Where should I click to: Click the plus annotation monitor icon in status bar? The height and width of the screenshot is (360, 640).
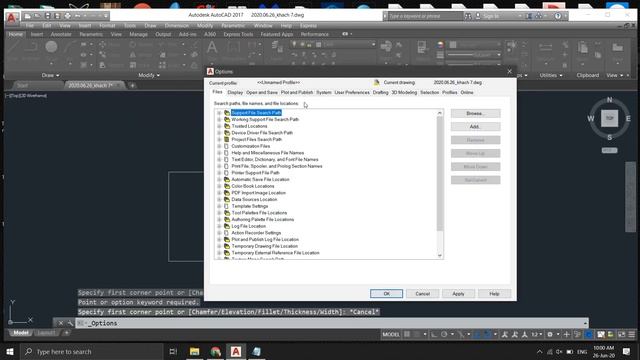tap(566, 334)
